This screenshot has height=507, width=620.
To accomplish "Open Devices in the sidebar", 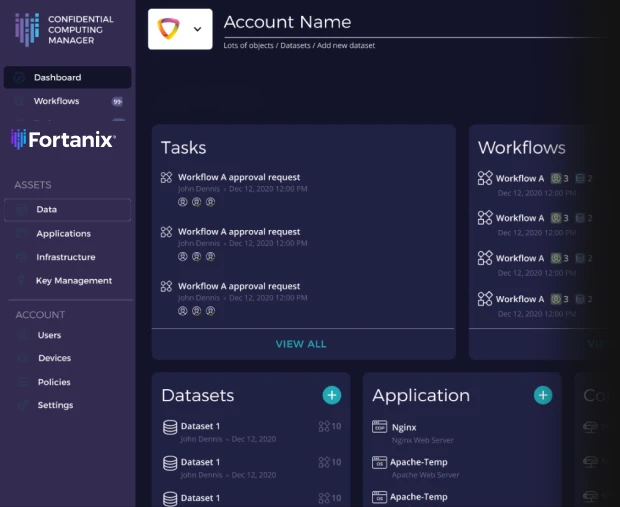I will pyautogui.click(x=55, y=358).
